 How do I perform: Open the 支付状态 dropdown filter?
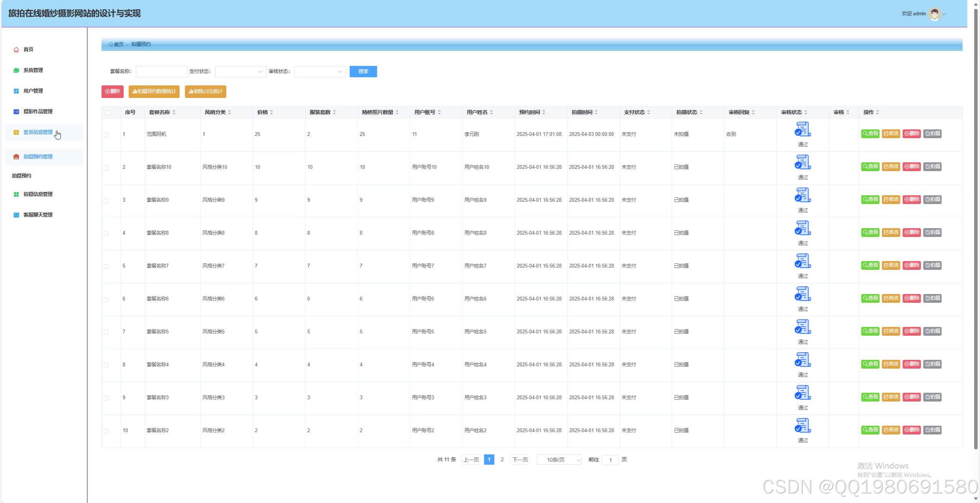click(x=240, y=72)
